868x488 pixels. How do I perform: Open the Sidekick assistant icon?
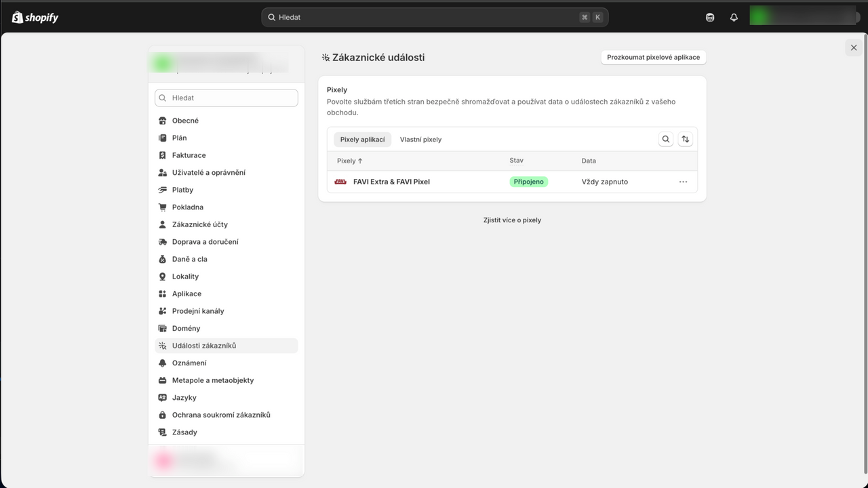710,18
